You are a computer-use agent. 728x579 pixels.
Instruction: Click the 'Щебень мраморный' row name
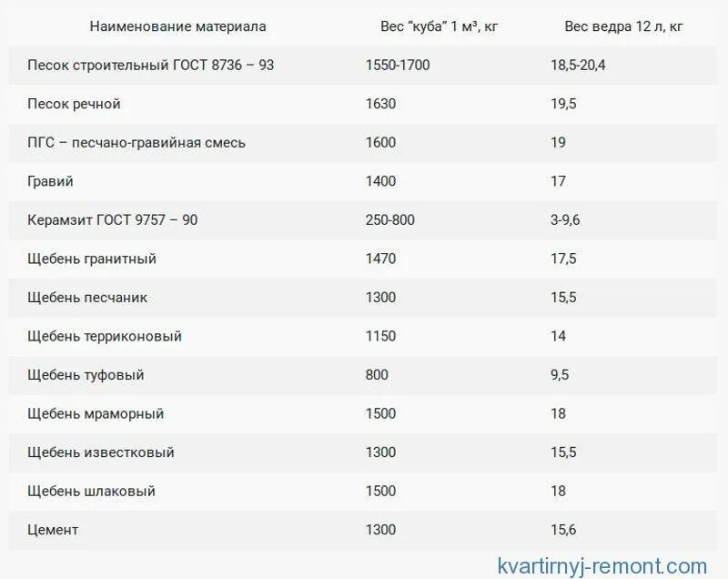96,413
